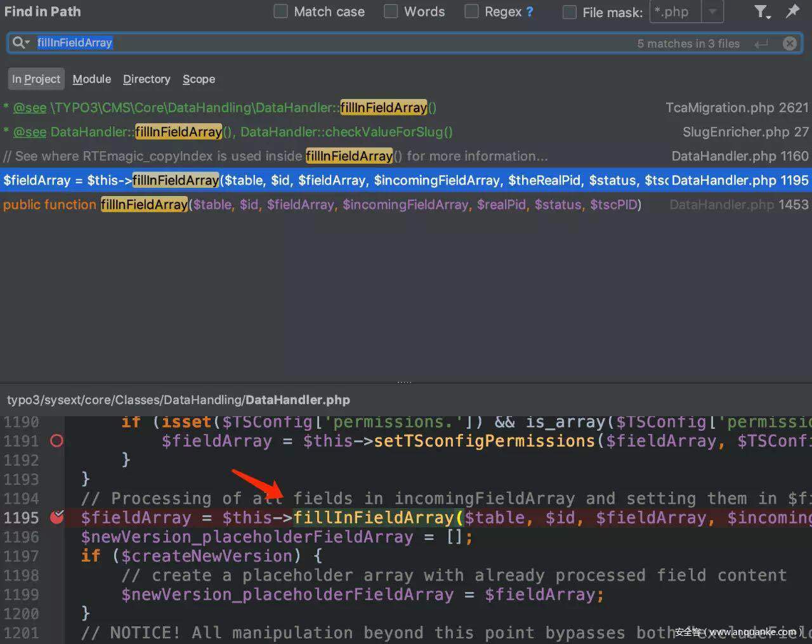
Task: Pin the Find in Path window
Action: click(x=792, y=11)
